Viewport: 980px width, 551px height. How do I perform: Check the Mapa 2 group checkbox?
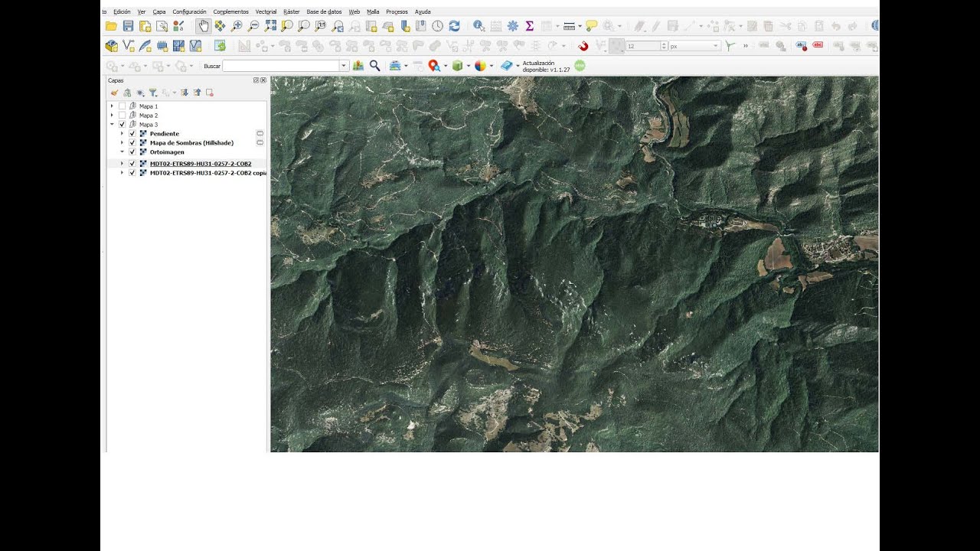click(x=122, y=116)
